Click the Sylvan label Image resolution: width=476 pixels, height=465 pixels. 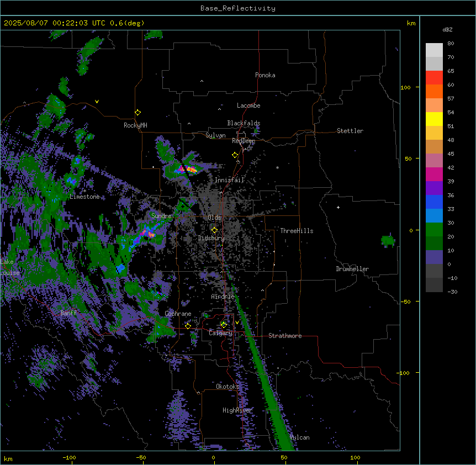215,135
